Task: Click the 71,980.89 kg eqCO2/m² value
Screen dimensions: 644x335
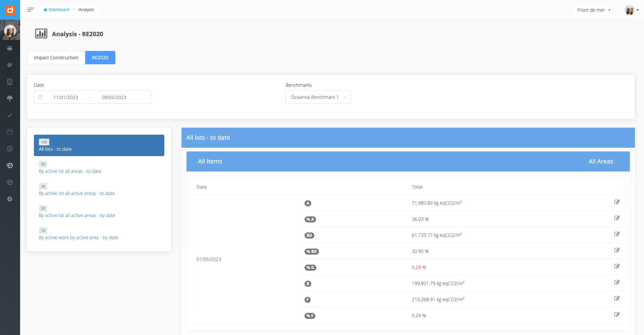Action: (x=437, y=203)
